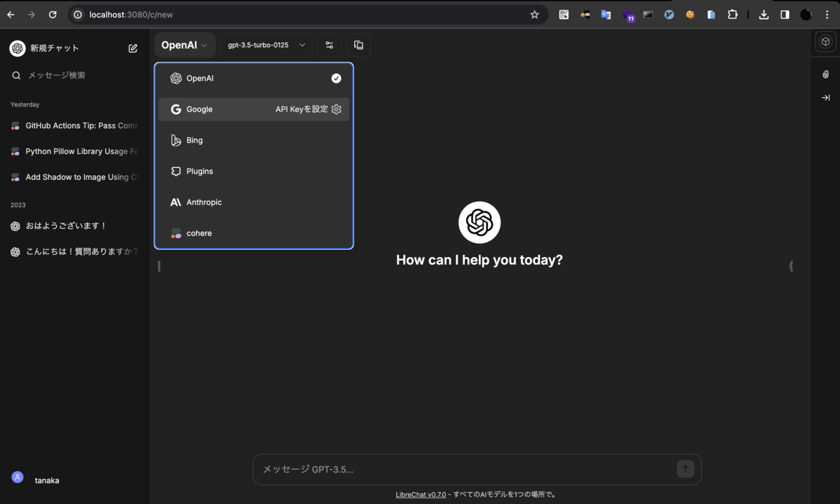Open Google API Key settings gear
The width and height of the screenshot is (840, 504).
(x=336, y=109)
